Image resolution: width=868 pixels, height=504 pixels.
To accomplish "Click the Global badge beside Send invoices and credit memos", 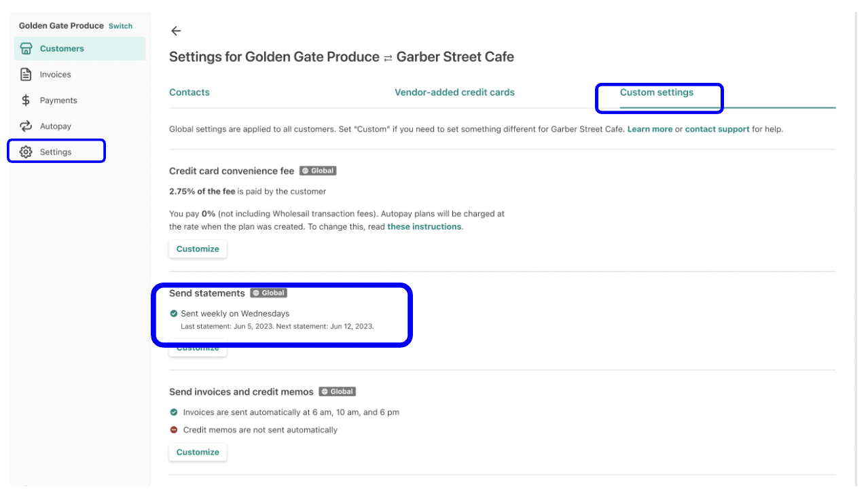I will tap(337, 392).
